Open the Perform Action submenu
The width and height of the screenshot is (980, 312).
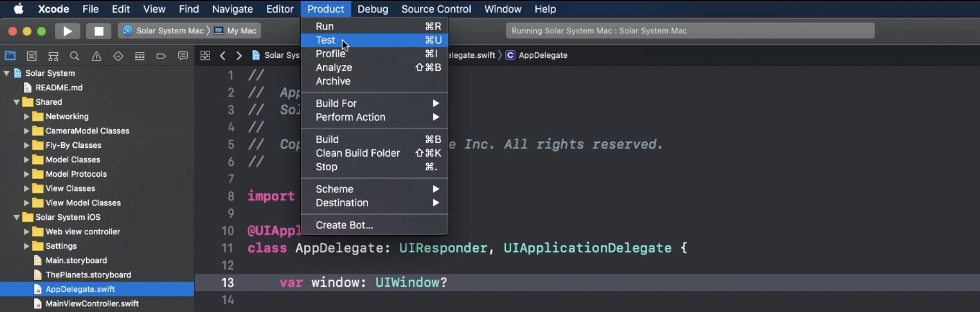click(x=374, y=117)
